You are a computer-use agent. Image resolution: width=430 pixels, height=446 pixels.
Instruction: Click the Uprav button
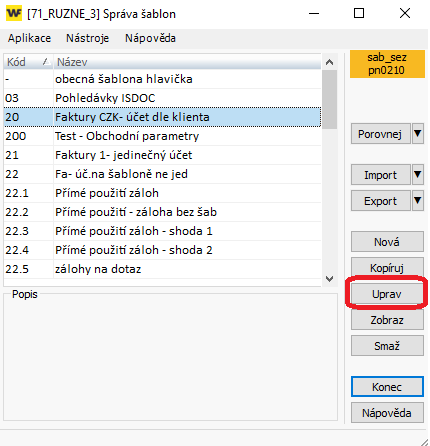387,294
